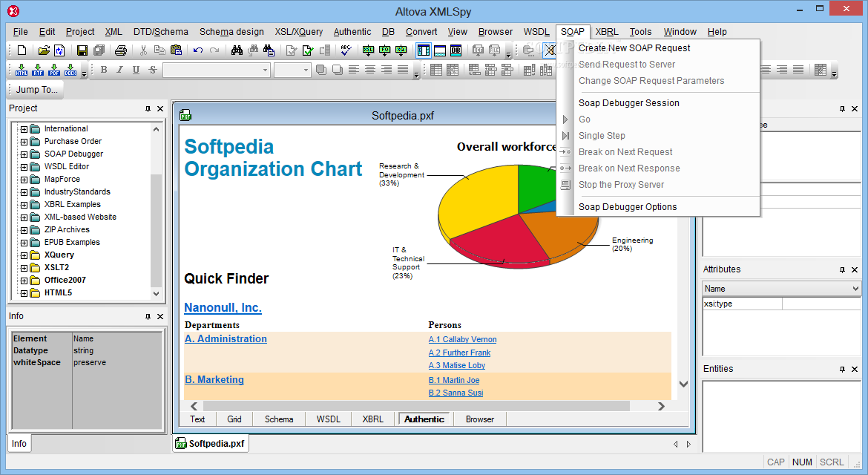Screen dimensions: 868x475
Task: Click the Paste clipboard icon
Action: (x=176, y=50)
